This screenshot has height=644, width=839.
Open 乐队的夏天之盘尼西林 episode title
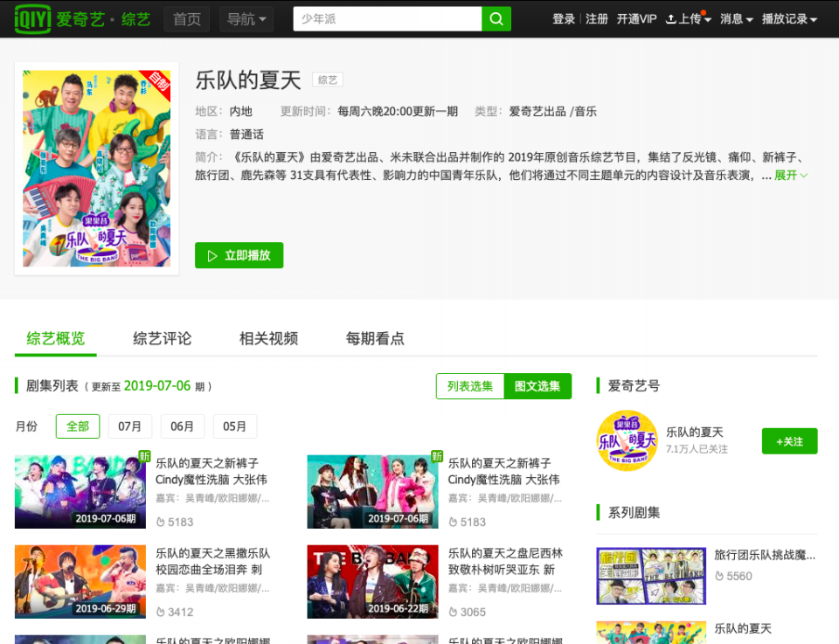coord(505,561)
